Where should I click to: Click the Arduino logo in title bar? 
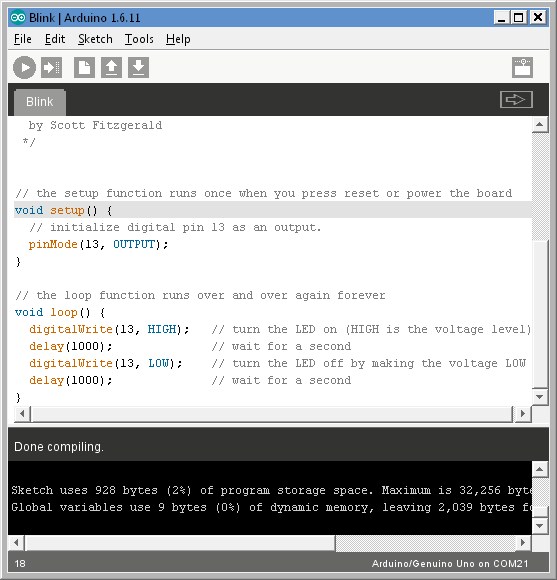(18, 17)
